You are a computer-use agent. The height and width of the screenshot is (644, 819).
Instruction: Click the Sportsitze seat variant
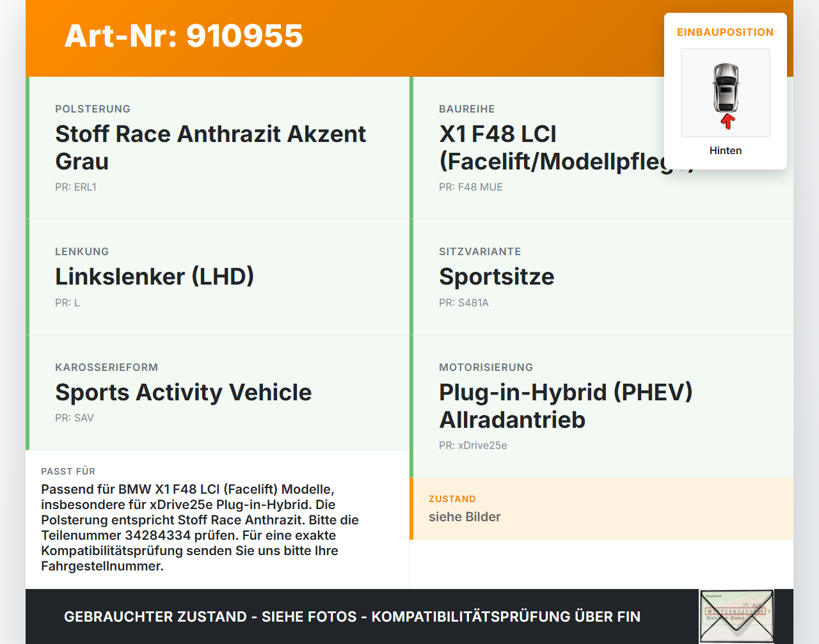497,276
